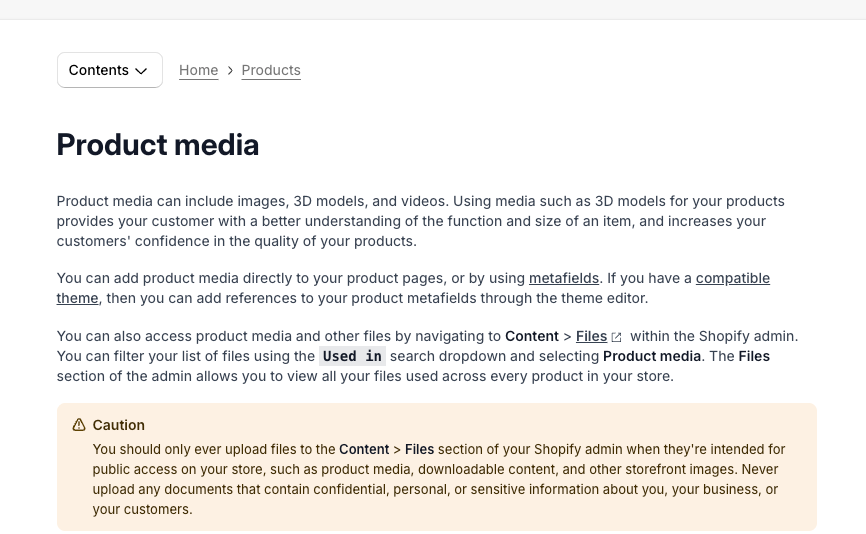Follow the compatible theme link
Image resolution: width=866 pixels, height=534 pixels.
click(x=732, y=278)
